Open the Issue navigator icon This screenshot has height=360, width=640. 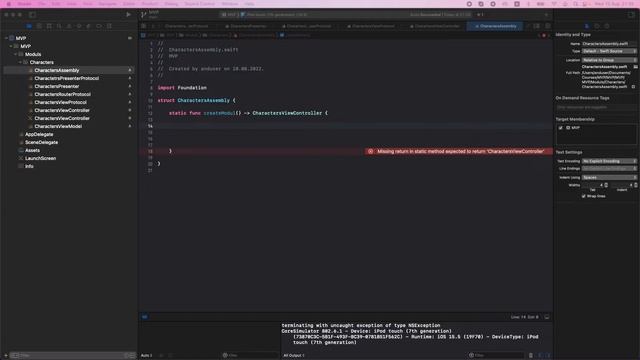coord(69,26)
